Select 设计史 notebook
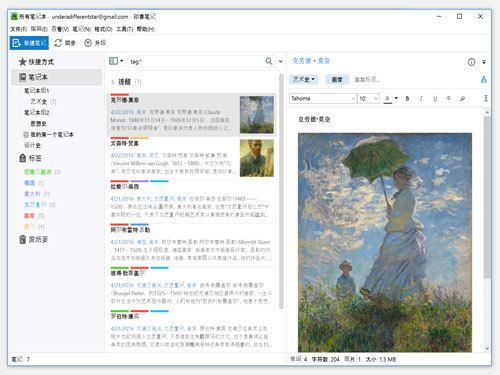 point(32,145)
